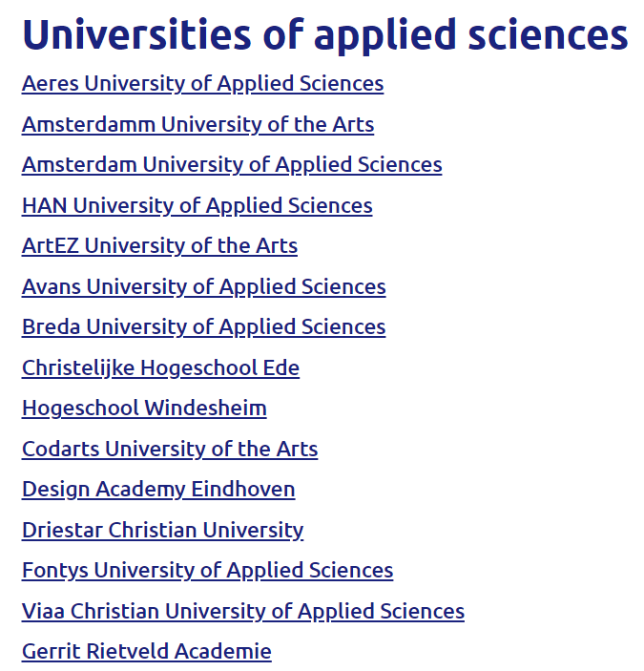
Task: Visit Codarts University of the Arts
Action: tap(170, 450)
